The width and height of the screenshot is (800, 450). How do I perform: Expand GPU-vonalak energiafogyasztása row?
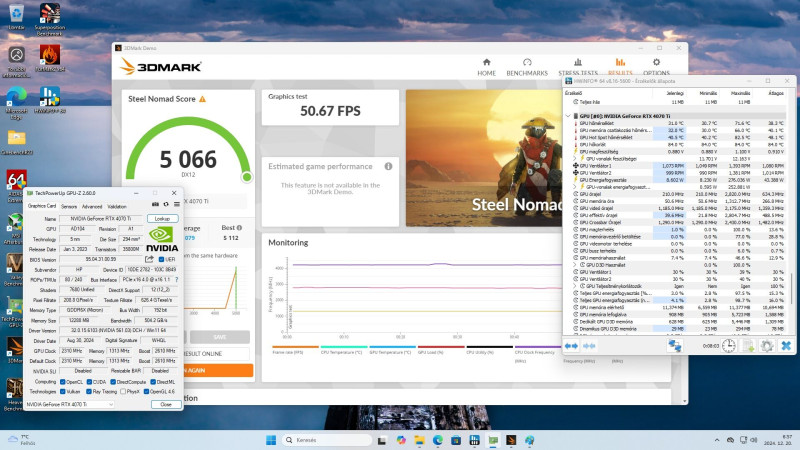point(575,187)
